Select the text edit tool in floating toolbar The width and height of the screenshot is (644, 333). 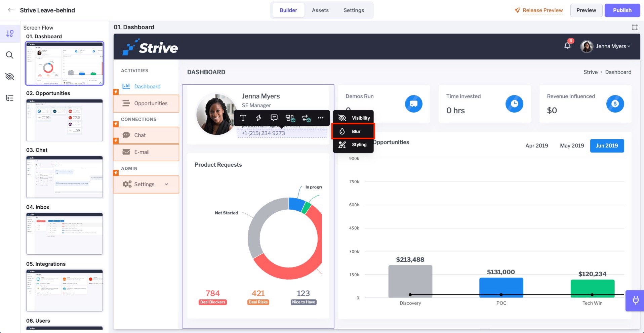point(243,118)
